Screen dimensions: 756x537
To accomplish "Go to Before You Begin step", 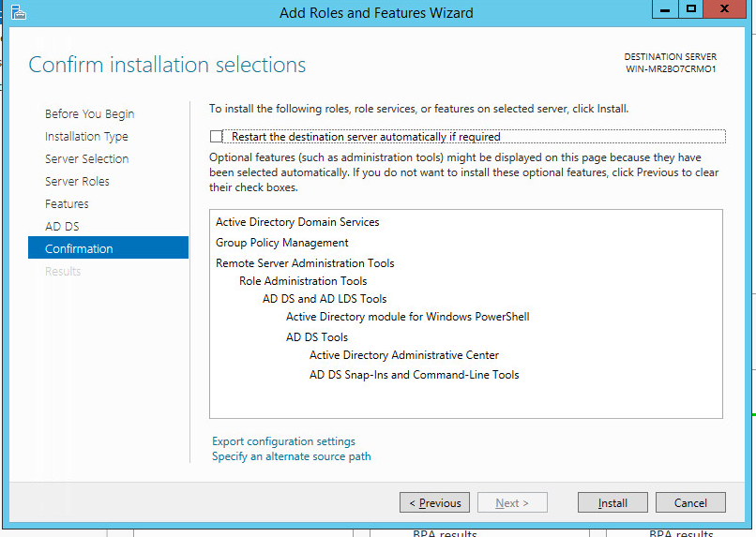I will click(89, 114).
